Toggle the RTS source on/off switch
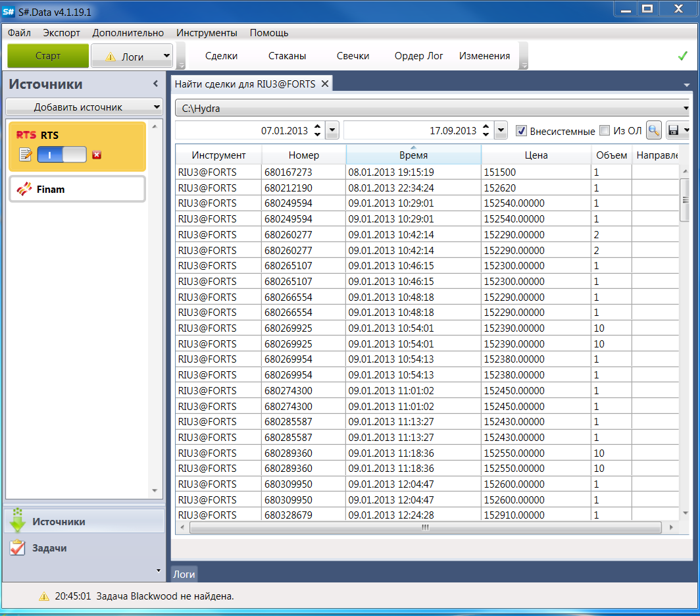This screenshot has width=700, height=616. pyautogui.click(x=62, y=155)
